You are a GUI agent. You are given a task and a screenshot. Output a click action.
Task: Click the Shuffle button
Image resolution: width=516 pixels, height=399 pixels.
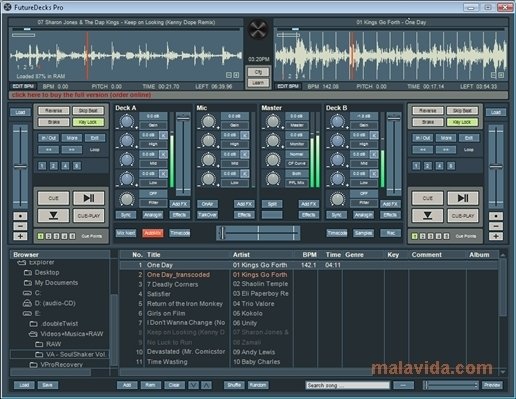234,385
